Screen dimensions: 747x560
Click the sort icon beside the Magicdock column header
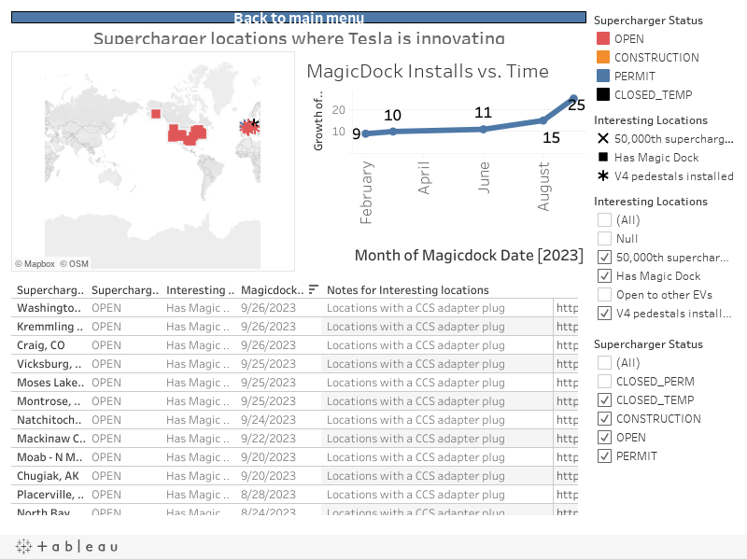[313, 289]
